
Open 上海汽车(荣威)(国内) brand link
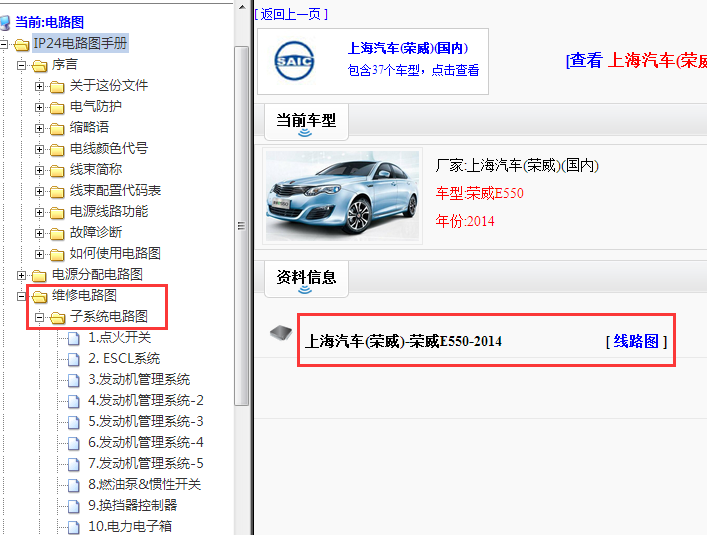(408, 48)
